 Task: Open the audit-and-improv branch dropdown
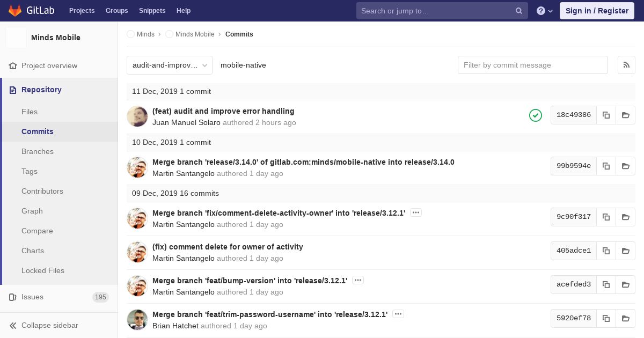[x=170, y=65]
